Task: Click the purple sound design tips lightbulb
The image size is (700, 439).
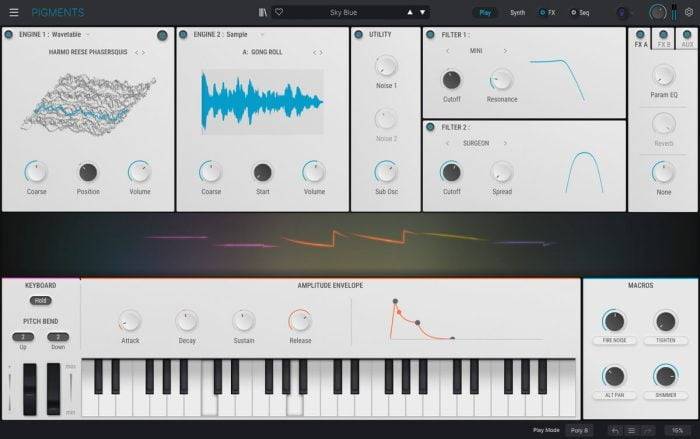Action: pos(621,13)
